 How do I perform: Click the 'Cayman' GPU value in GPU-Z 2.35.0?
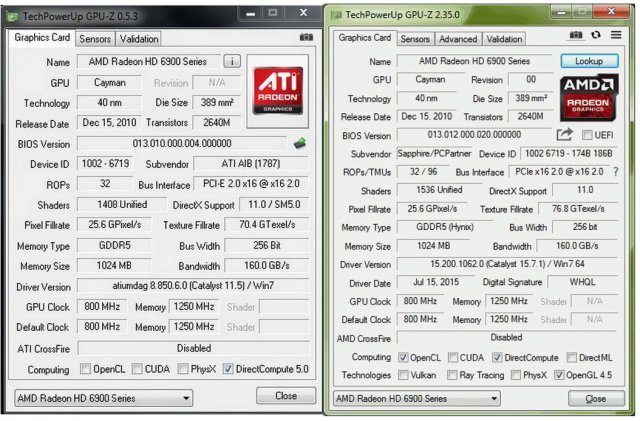click(x=430, y=79)
